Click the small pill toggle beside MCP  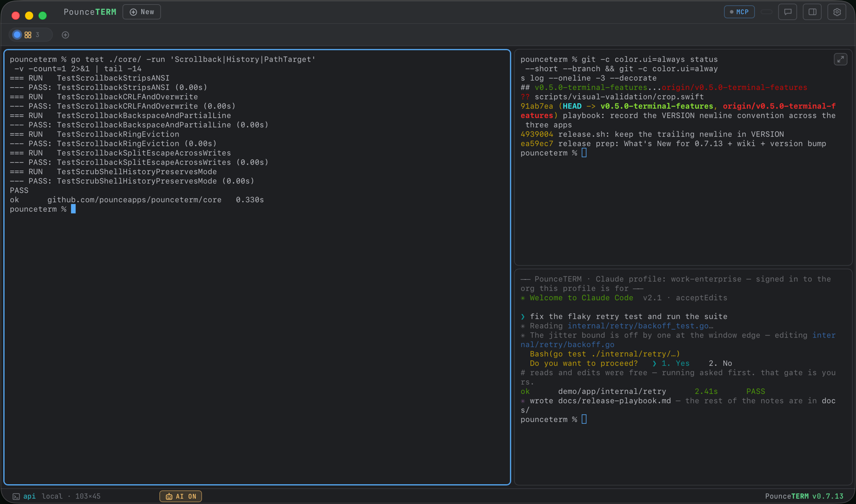tap(767, 12)
